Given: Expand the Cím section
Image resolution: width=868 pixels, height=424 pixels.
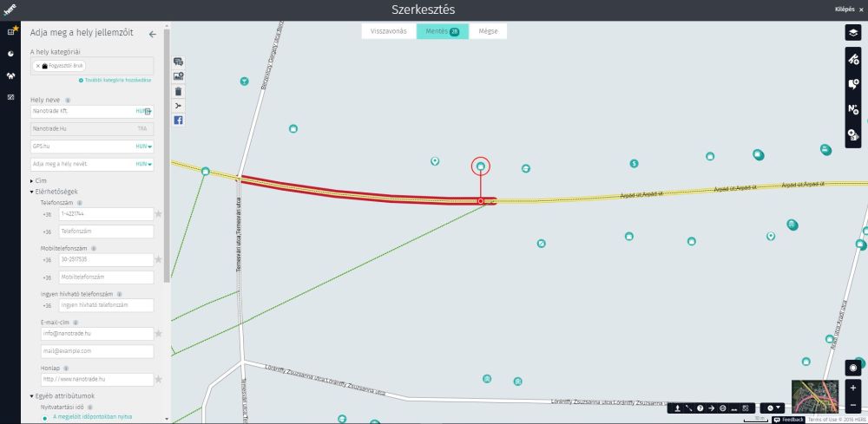Looking at the screenshot, I should coord(38,180).
